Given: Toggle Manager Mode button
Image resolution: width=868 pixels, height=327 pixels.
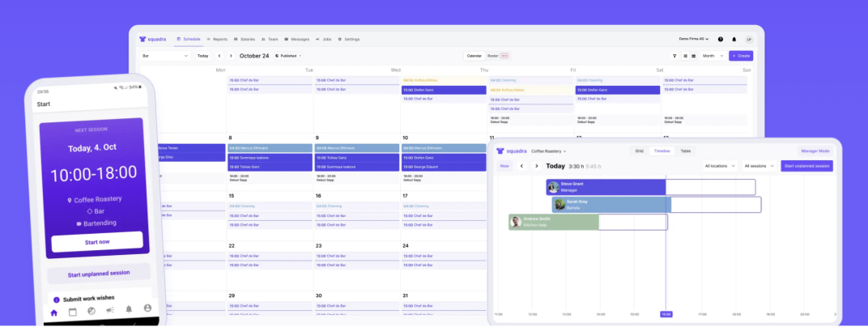Looking at the screenshot, I should (815, 151).
